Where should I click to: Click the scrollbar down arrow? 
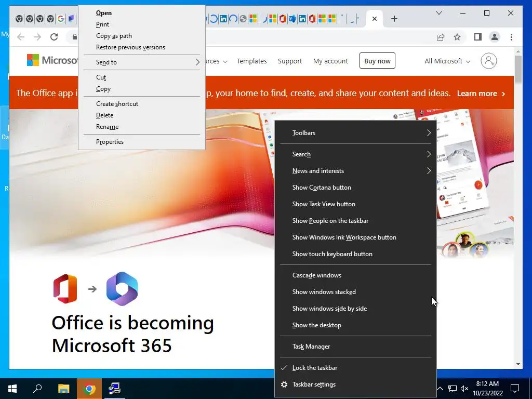518,364
